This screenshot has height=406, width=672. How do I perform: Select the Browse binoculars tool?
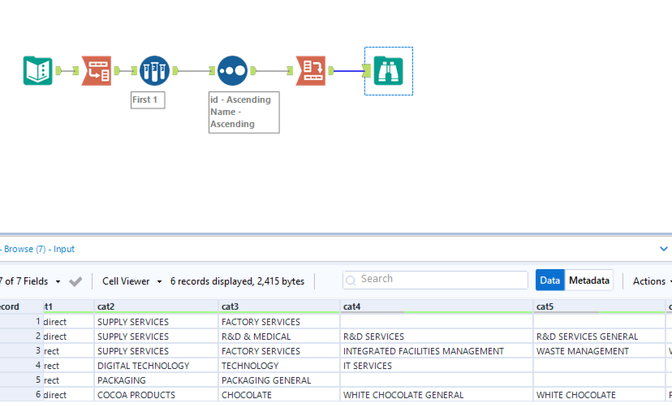388,71
